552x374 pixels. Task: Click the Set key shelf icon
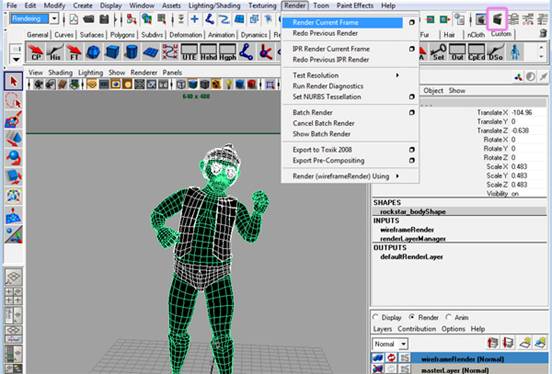(438, 52)
